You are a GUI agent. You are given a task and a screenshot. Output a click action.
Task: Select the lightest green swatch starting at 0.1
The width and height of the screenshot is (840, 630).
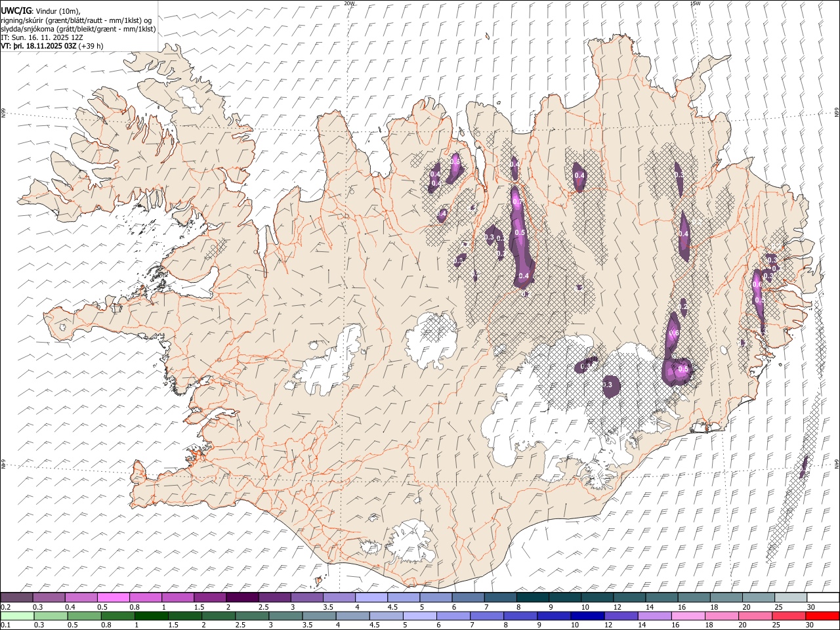[17, 616]
